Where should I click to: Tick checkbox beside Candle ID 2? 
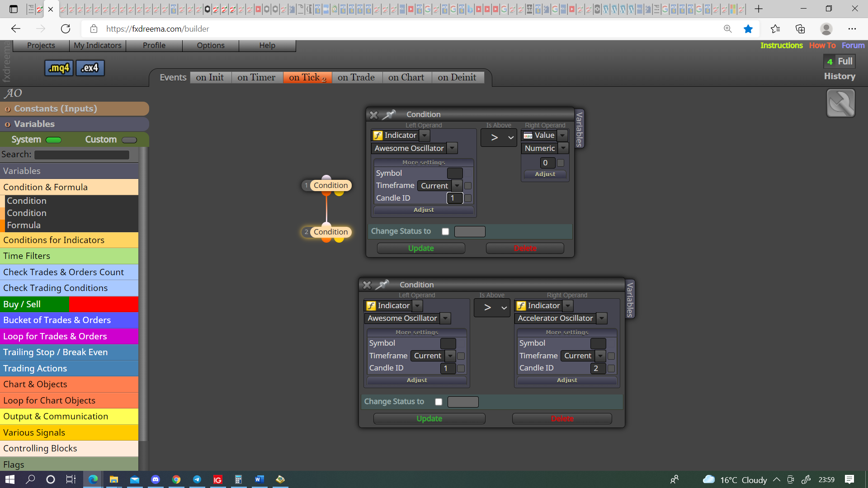tap(611, 368)
